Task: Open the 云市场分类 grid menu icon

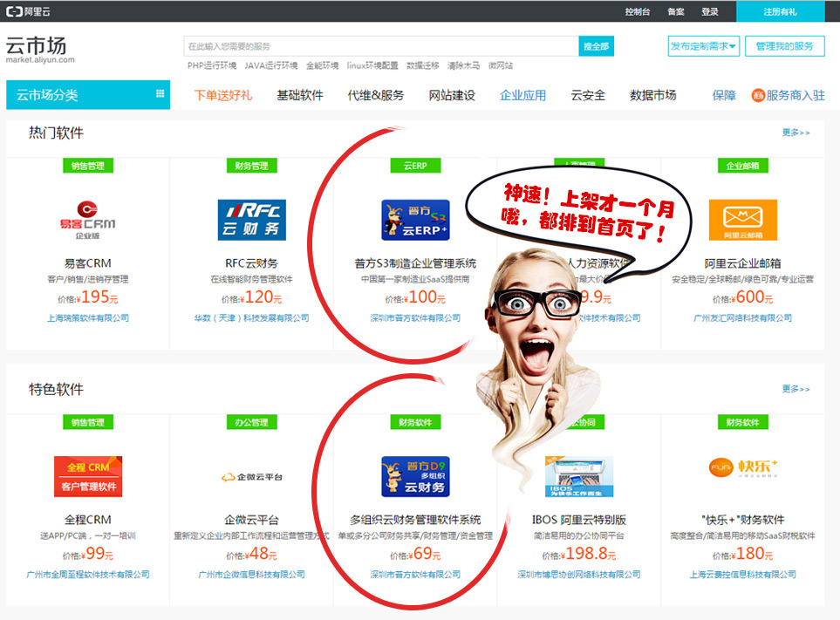Action: click(160, 94)
